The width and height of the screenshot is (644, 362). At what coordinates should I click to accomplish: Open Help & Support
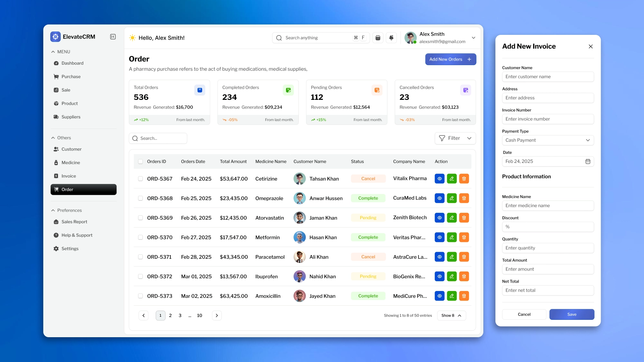pyautogui.click(x=76, y=235)
